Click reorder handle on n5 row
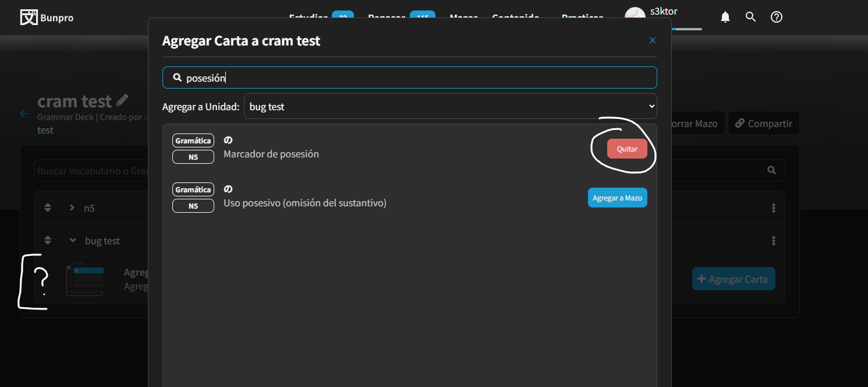Image resolution: width=868 pixels, height=387 pixels. [x=48, y=207]
